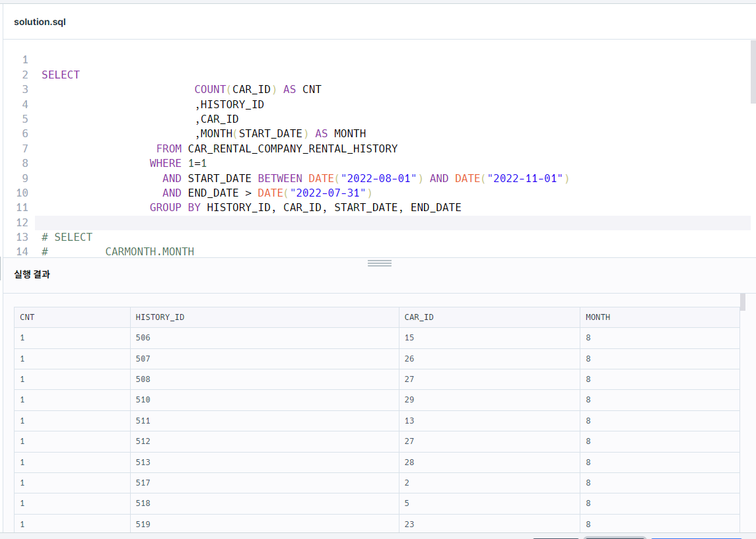This screenshot has width=756, height=539.
Task: Click CARMONTH.MONTH on line 14
Action: [149, 251]
